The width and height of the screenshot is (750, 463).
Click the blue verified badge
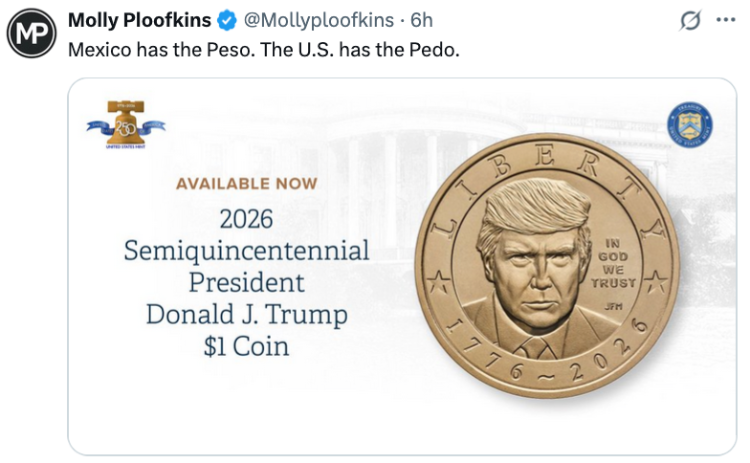click(x=227, y=21)
